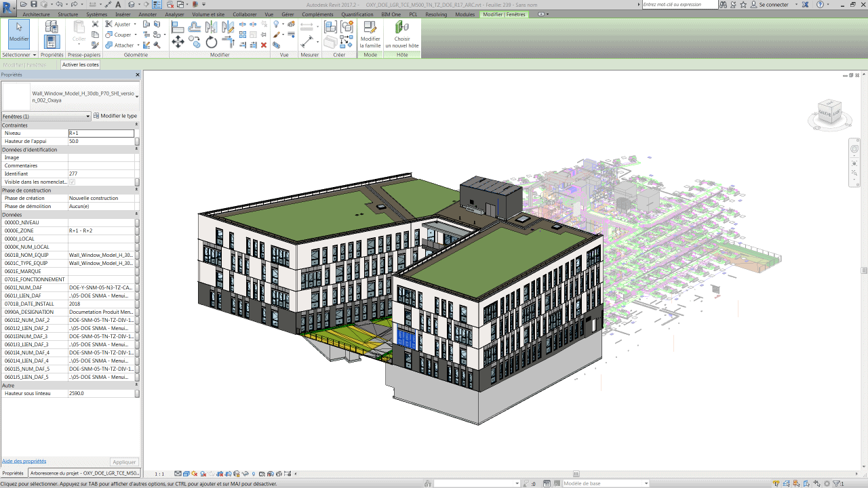The width and height of the screenshot is (868, 488).
Task: Click the Niveau value field
Action: tap(101, 134)
